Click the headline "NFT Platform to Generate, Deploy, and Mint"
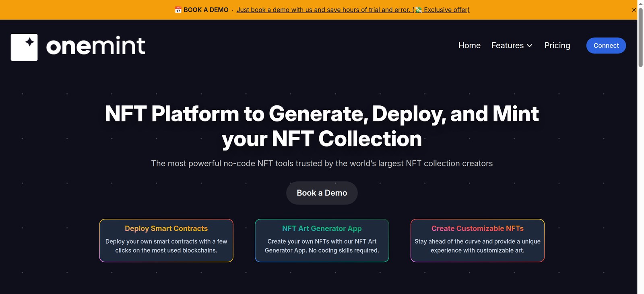Viewport: 644px width, 294px height. click(322, 114)
